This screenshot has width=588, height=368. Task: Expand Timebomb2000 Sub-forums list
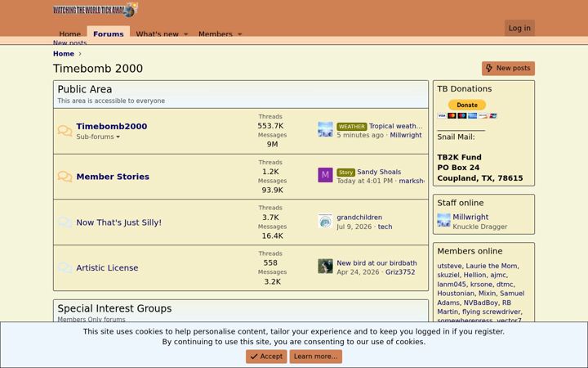pos(98,137)
